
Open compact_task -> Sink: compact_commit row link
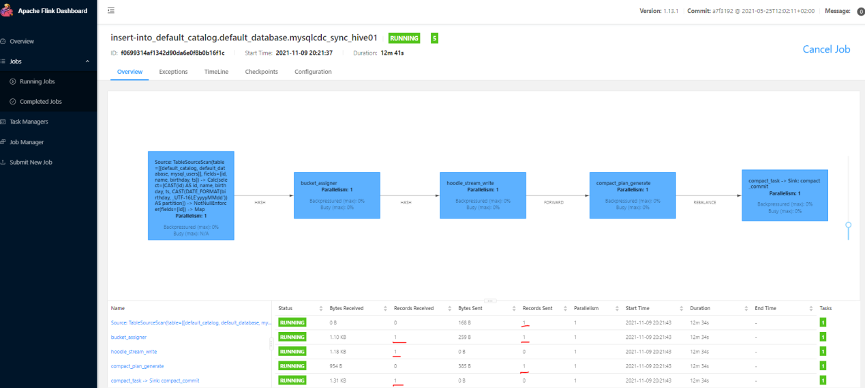155,380
